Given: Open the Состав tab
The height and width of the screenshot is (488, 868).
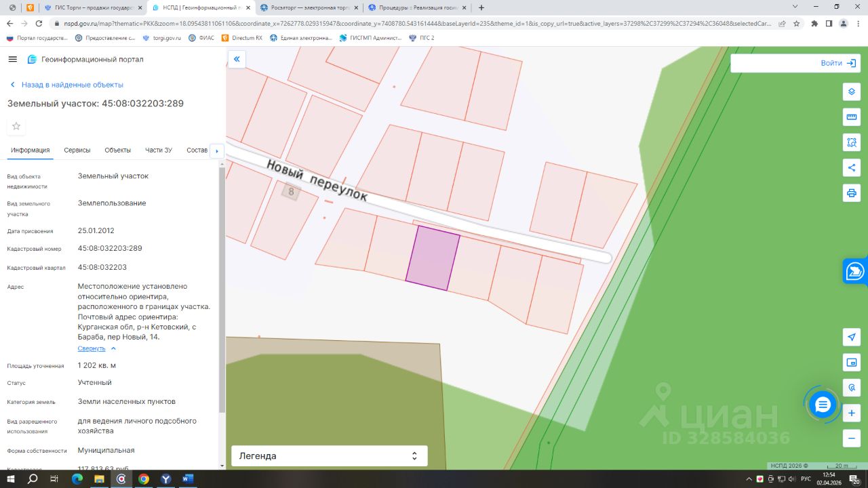Looking at the screenshot, I should pos(197,150).
